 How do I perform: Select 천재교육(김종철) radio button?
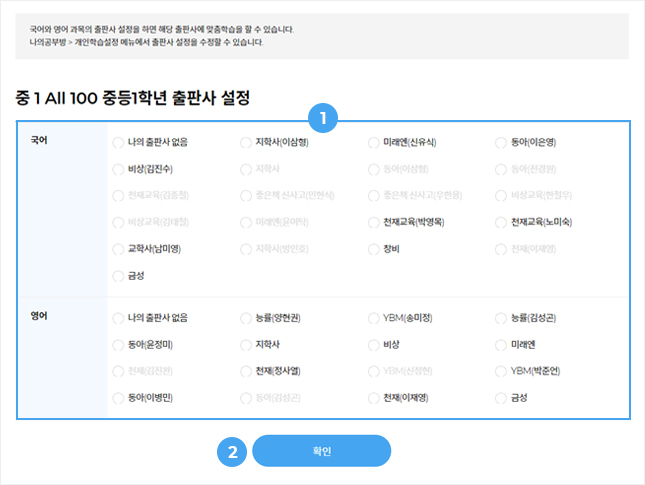pyautogui.click(x=118, y=196)
